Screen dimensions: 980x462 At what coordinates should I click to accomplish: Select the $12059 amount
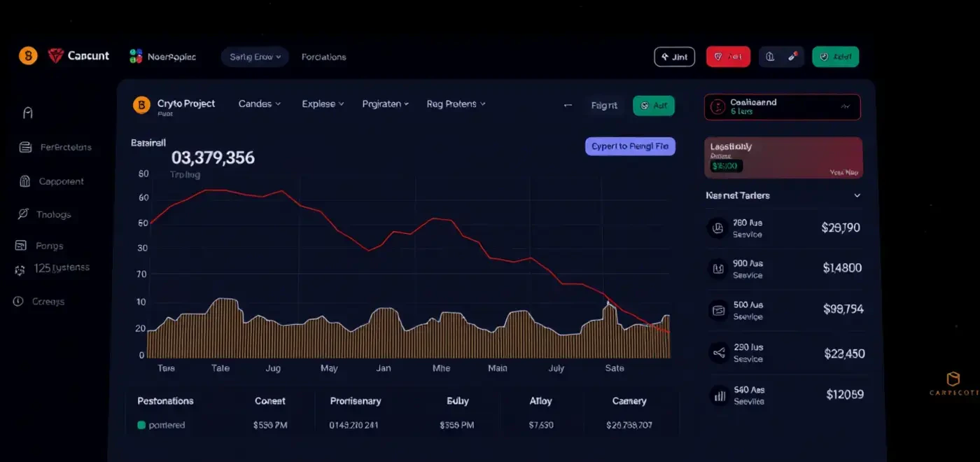[844, 395]
